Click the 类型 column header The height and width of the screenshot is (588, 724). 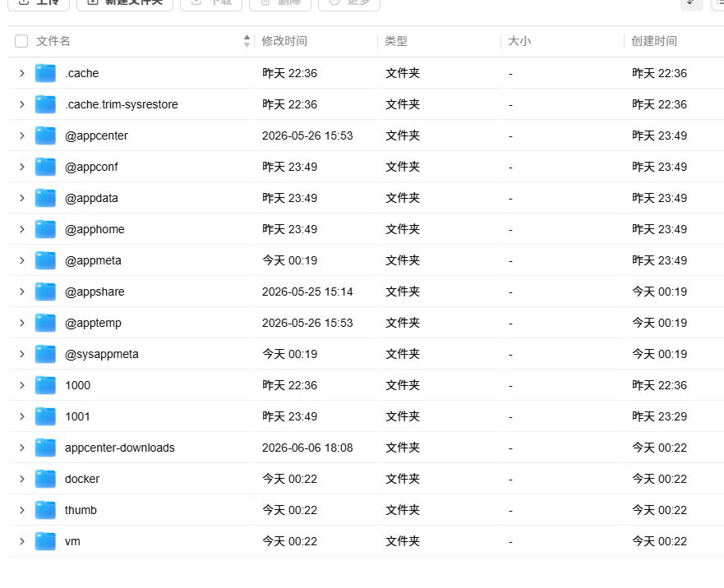[x=396, y=41]
